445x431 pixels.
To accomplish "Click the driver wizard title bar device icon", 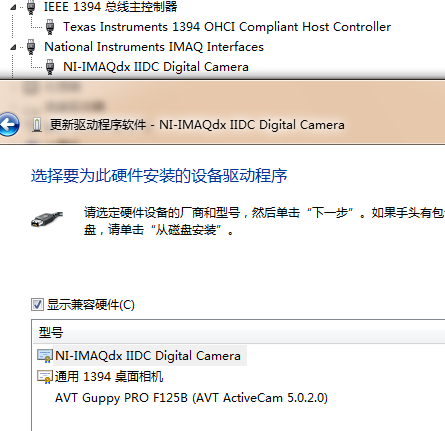I will tap(37, 125).
